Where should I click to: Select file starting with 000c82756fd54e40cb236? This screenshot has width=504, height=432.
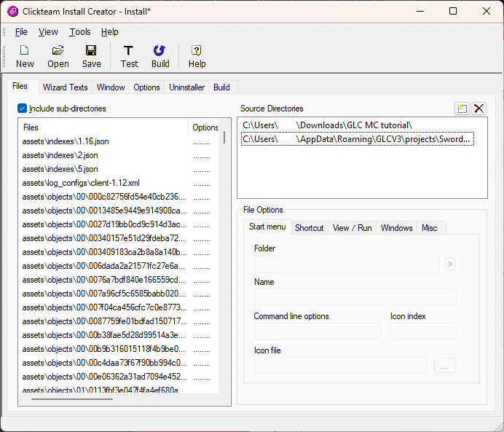pos(103,197)
